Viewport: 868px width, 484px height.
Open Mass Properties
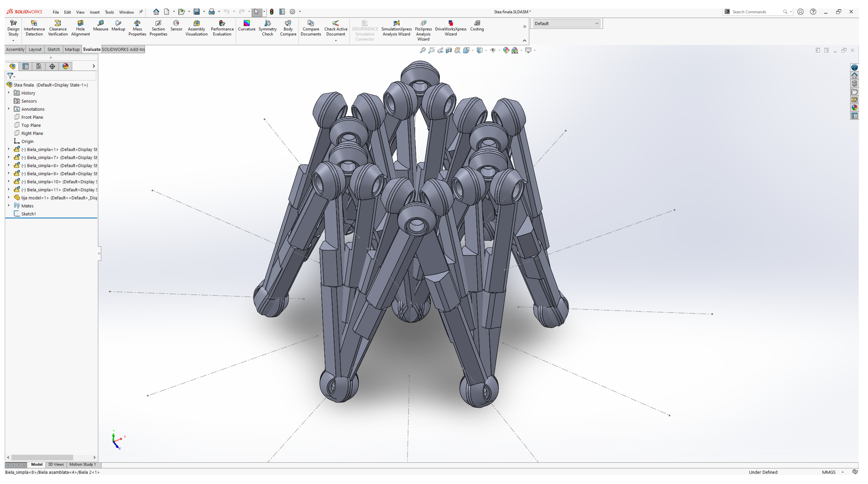click(x=137, y=28)
